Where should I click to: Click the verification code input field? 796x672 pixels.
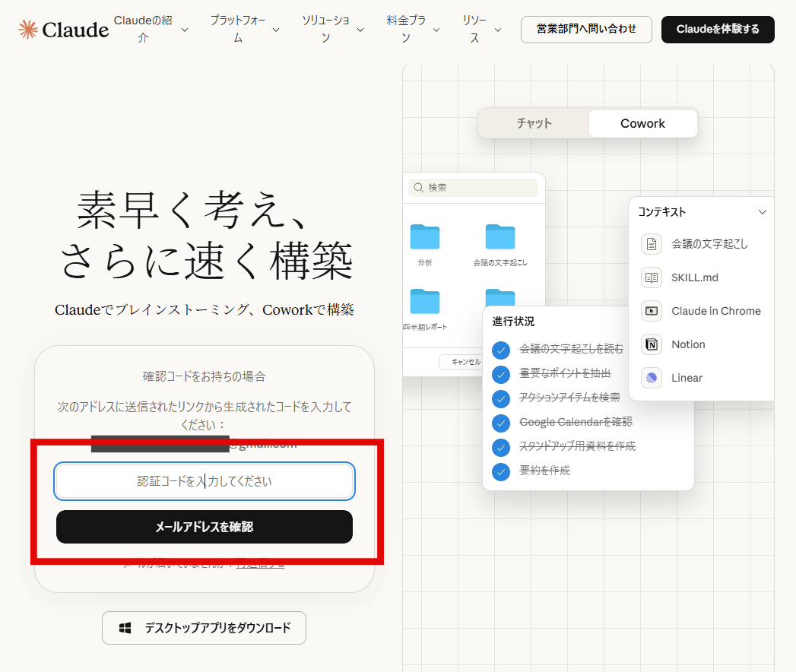(x=204, y=481)
